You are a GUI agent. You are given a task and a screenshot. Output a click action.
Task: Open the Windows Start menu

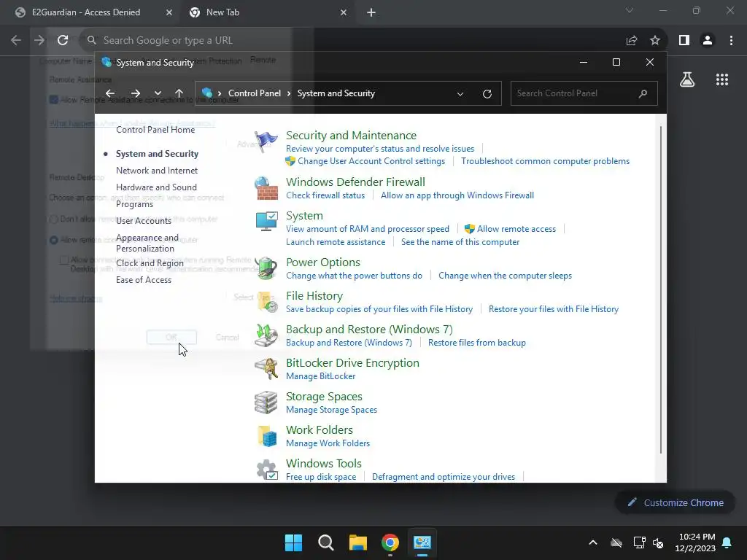pyautogui.click(x=293, y=542)
